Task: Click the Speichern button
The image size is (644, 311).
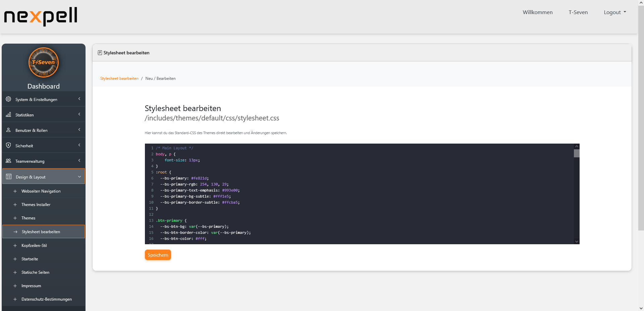Action: (x=158, y=255)
